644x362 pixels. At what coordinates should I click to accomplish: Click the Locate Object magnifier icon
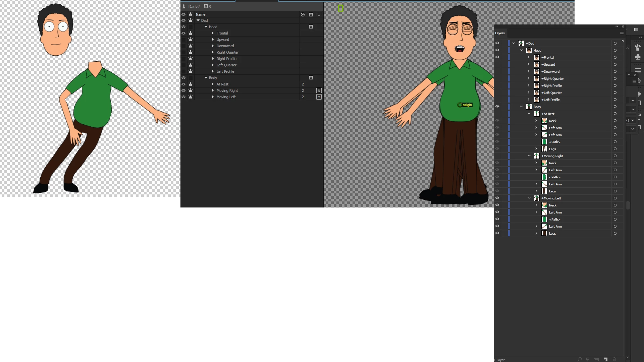point(580,359)
